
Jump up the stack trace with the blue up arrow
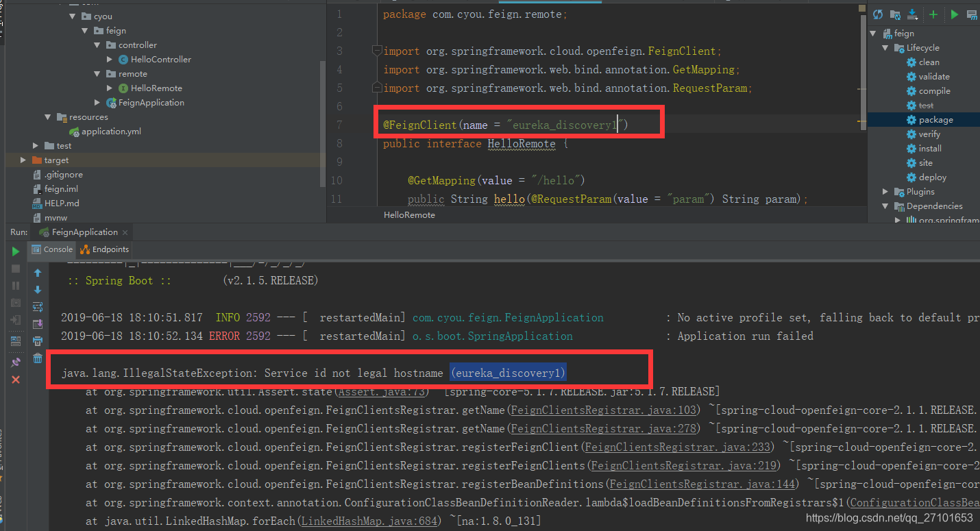point(38,273)
